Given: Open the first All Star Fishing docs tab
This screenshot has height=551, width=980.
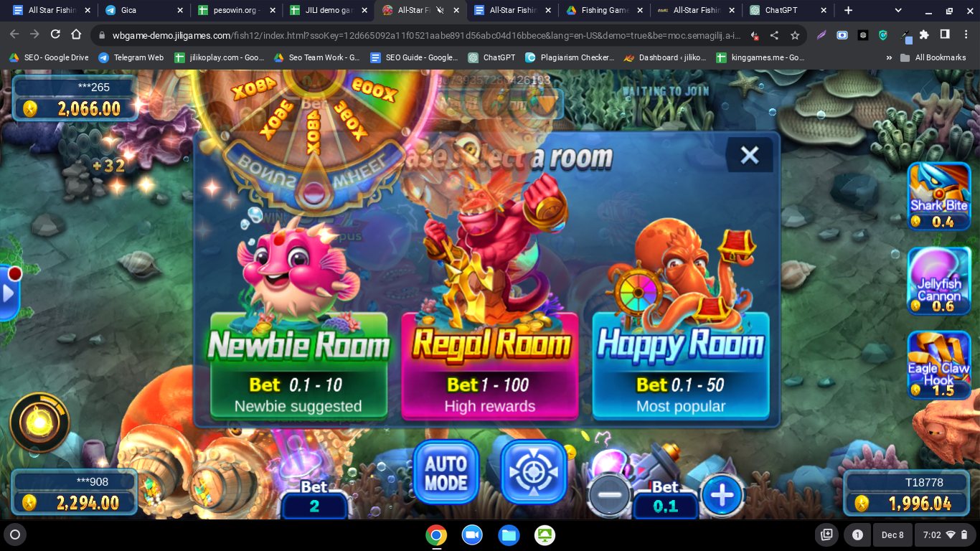Looking at the screenshot, I should [x=52, y=11].
